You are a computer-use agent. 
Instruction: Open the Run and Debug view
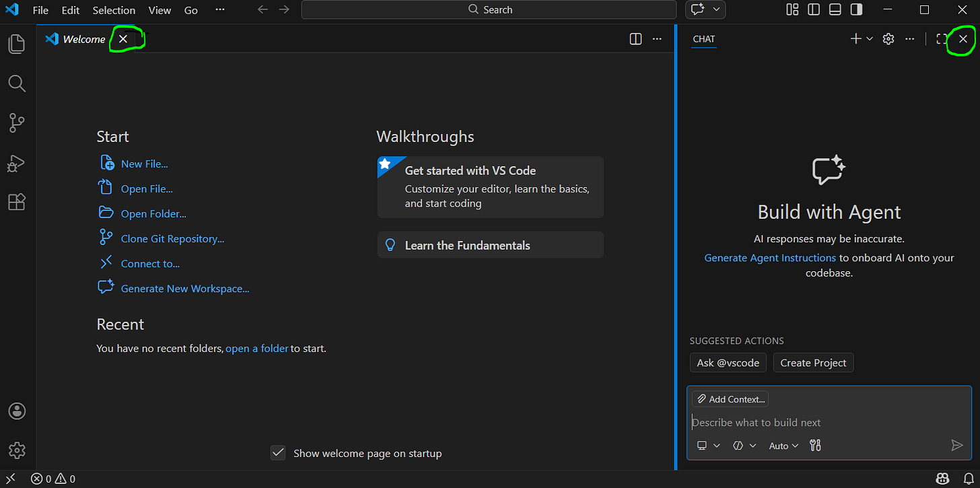tap(17, 163)
